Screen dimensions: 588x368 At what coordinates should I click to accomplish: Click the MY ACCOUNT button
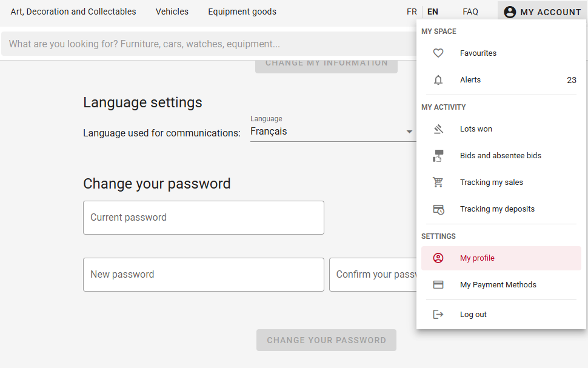coord(543,12)
